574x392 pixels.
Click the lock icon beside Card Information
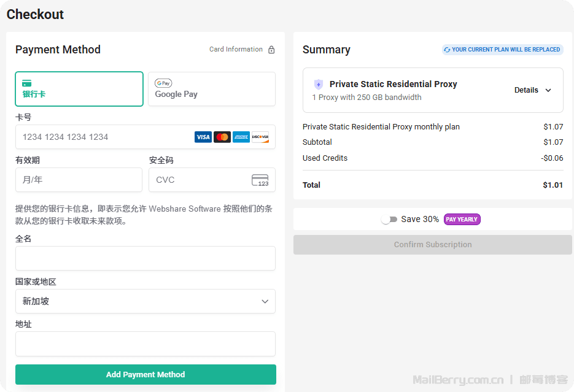click(x=271, y=50)
